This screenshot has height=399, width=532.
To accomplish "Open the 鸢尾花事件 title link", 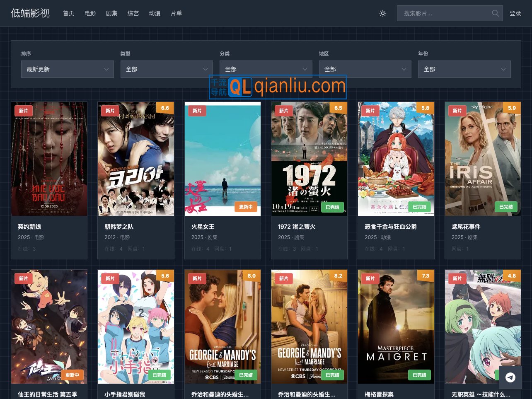I will click(466, 227).
